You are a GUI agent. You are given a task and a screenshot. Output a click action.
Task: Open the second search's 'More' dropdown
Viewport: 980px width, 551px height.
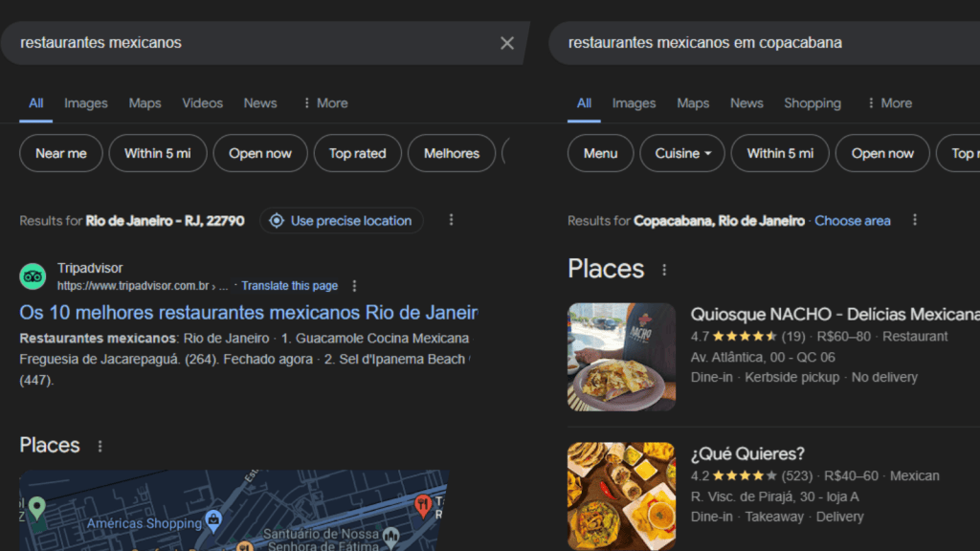[889, 102]
